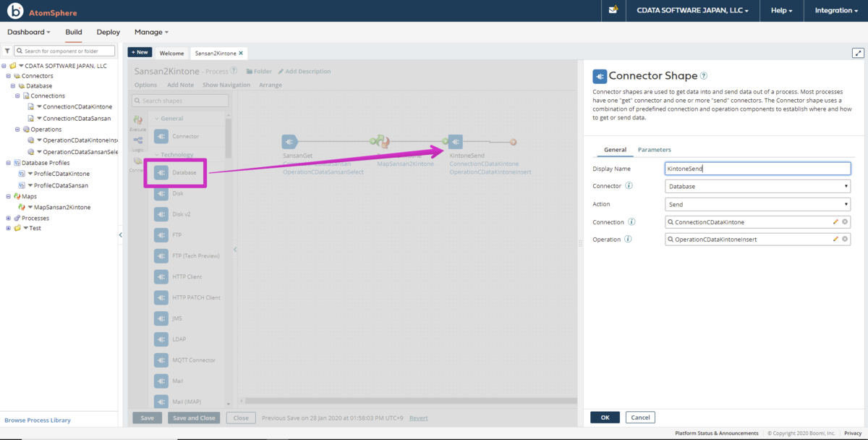Collapse the Database Profiles tree node
This screenshot has height=440, width=868.
pyautogui.click(x=8, y=163)
